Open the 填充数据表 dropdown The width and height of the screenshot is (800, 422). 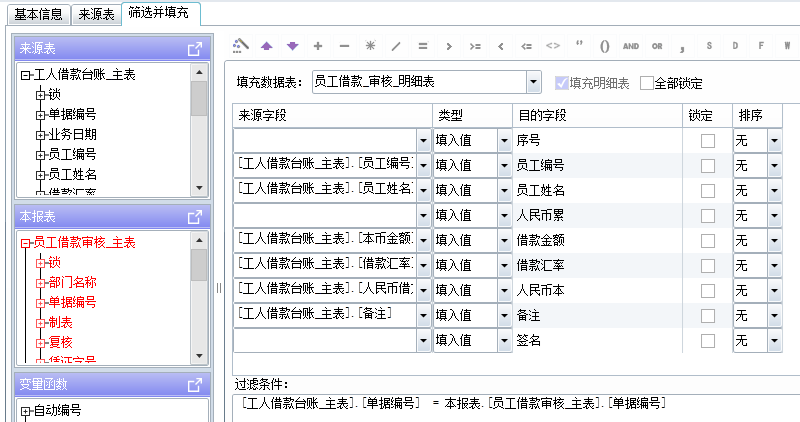pos(534,82)
